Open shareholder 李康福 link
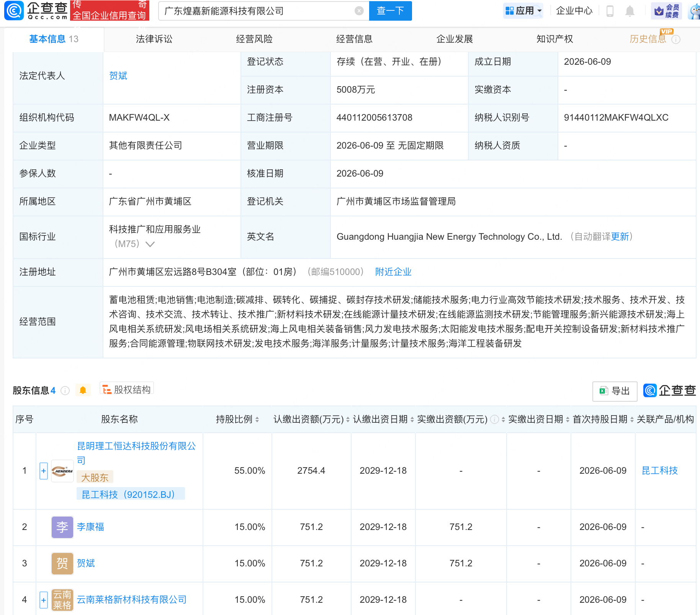Image resolution: width=700 pixels, height=615 pixels. pos(91,527)
